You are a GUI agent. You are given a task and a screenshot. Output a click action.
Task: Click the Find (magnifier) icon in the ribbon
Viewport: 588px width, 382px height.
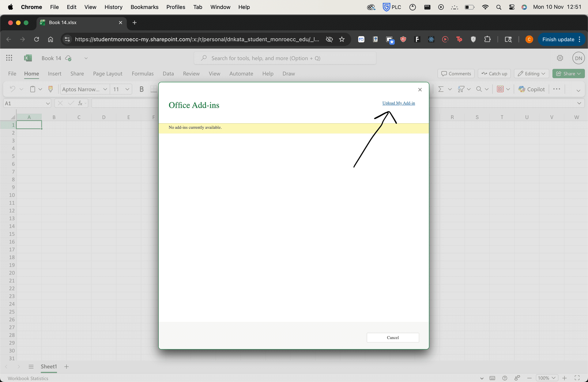coord(479,89)
